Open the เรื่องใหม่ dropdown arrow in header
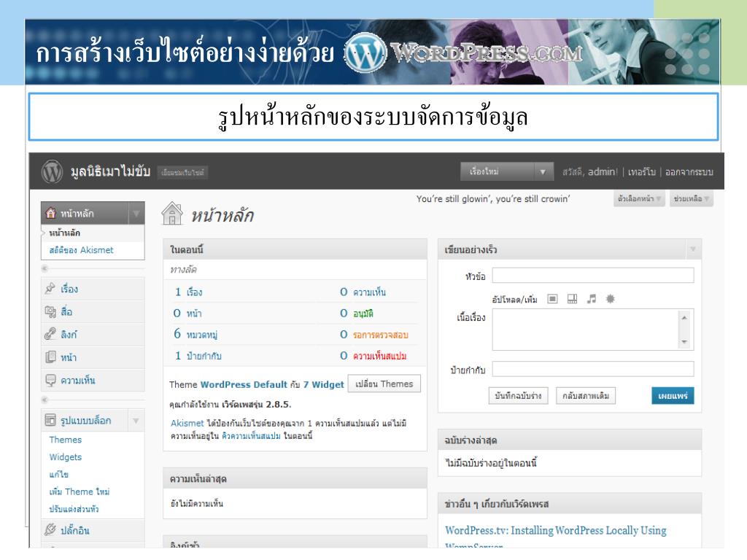 pyautogui.click(x=543, y=172)
